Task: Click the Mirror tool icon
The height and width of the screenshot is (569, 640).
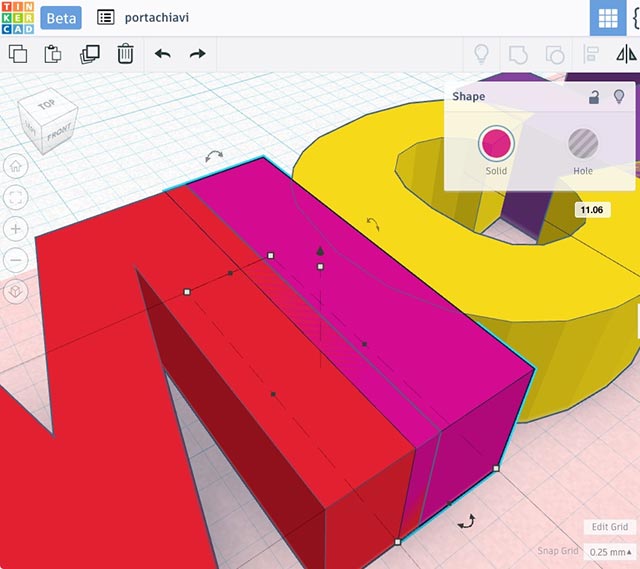Action: [625, 54]
